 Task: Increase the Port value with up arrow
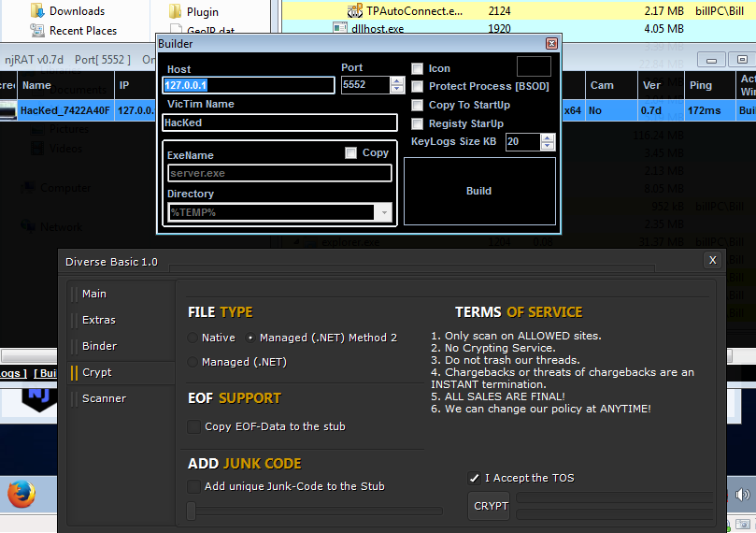(x=397, y=81)
